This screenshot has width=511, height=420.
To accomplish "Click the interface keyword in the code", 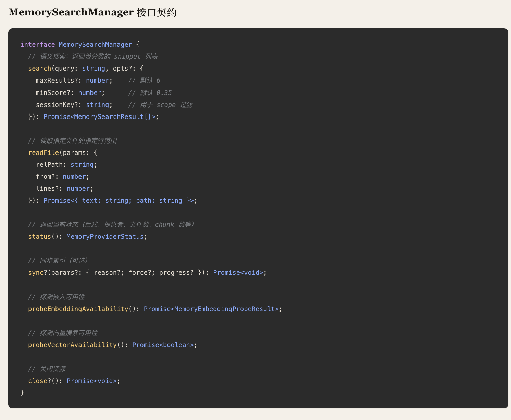I will tap(38, 45).
